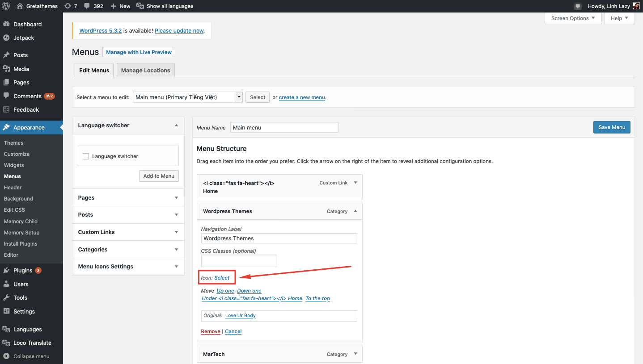Click the Icon Select link

[222, 278]
